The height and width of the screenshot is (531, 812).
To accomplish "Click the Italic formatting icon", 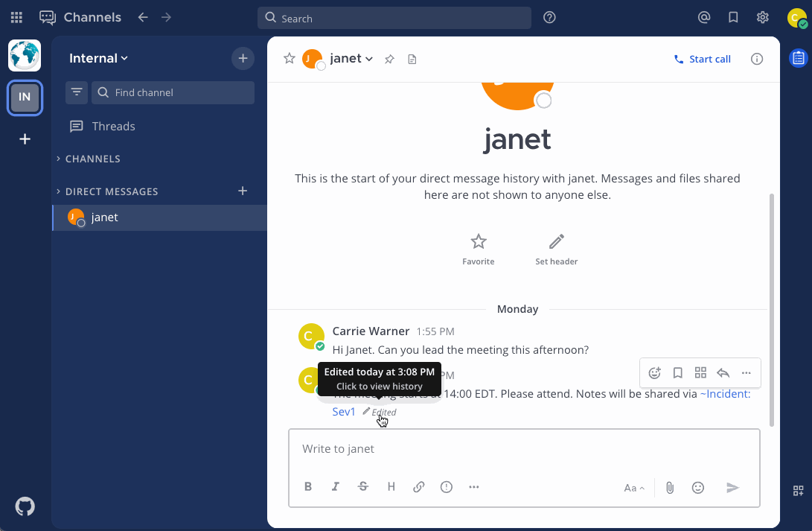I will (x=336, y=487).
